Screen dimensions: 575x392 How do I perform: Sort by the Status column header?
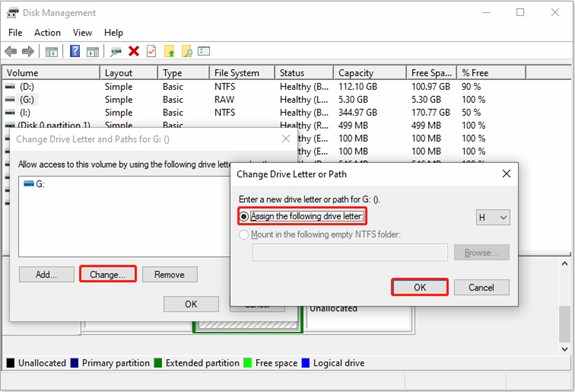(x=304, y=73)
